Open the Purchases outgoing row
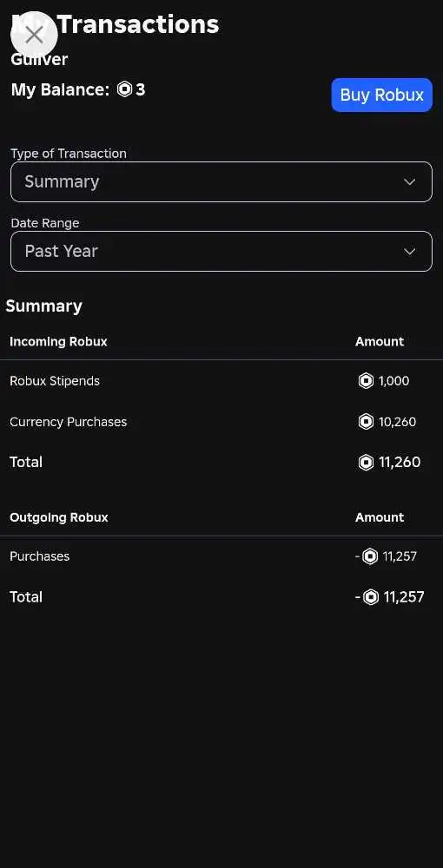Viewport: 443px width, 868px height. tap(221, 556)
